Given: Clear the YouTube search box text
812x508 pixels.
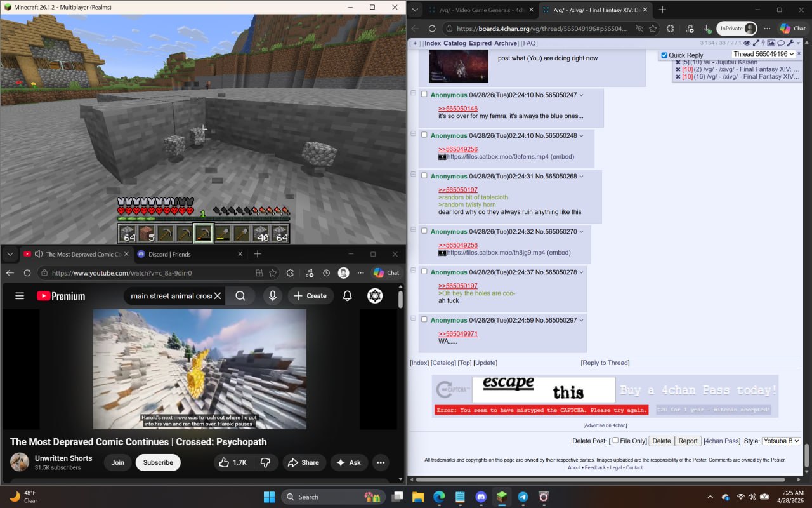Looking at the screenshot, I should coord(217,296).
